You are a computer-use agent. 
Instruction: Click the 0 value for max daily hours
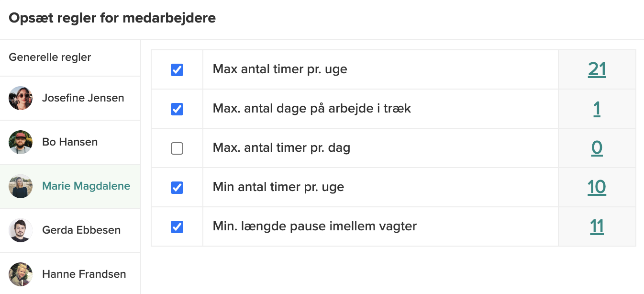pos(597,147)
